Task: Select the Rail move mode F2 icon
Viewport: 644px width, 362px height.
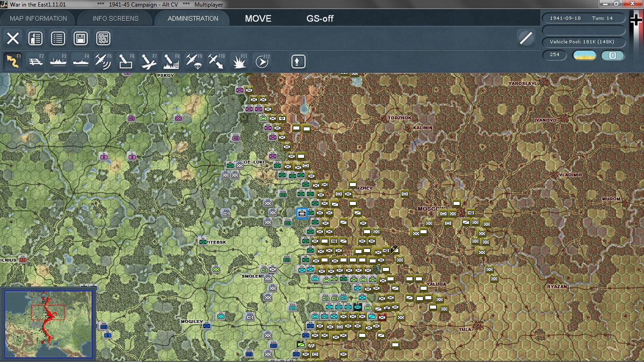Action: tap(36, 61)
